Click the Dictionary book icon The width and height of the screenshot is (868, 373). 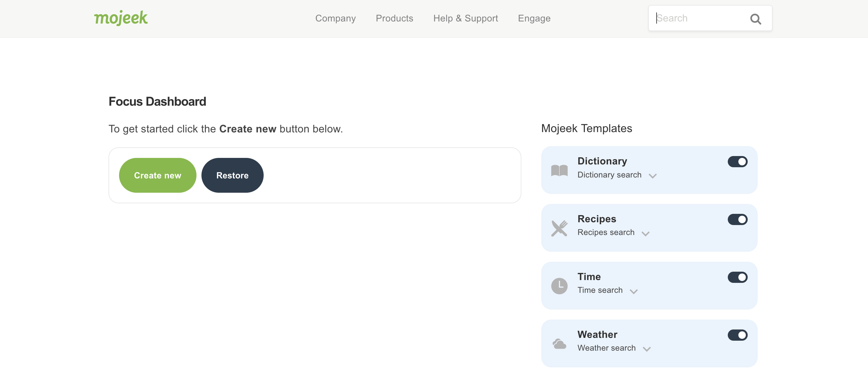coord(559,171)
